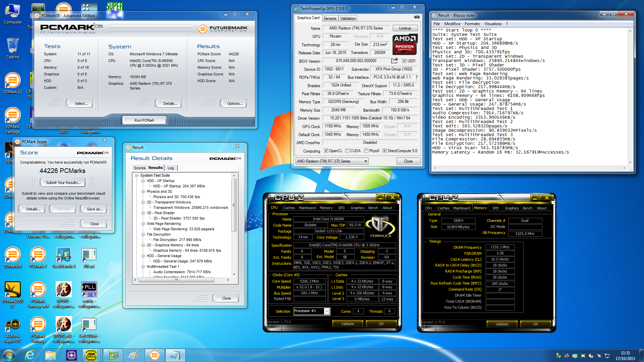Collapse the Physics and 3D tree node
644x362 pixels.
point(143,191)
